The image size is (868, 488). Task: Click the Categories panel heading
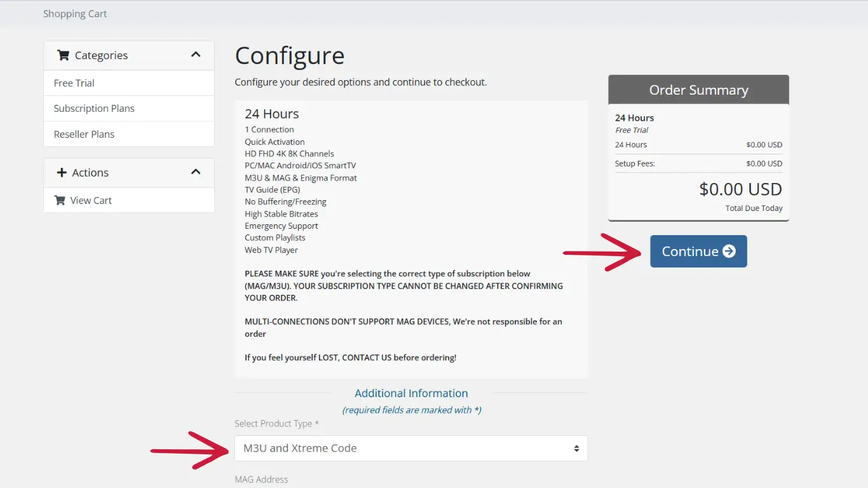coord(129,55)
